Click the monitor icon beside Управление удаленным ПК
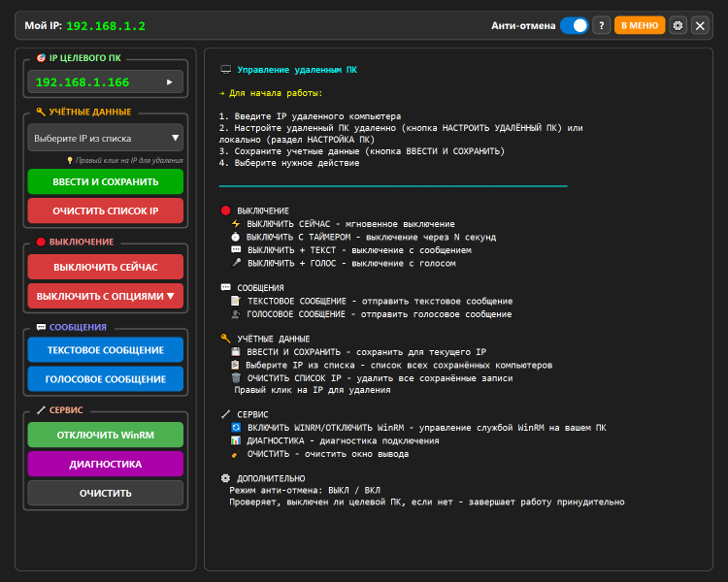This screenshot has height=582, width=728. [226, 70]
